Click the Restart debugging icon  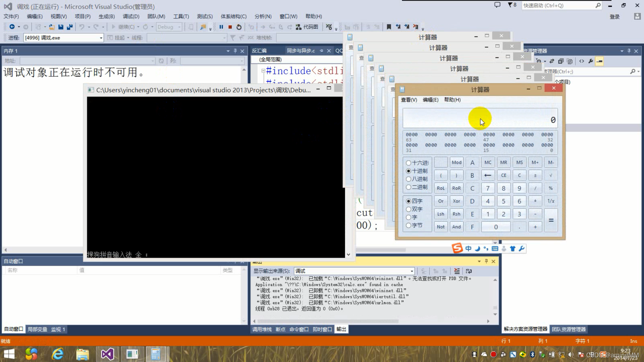[x=239, y=27]
